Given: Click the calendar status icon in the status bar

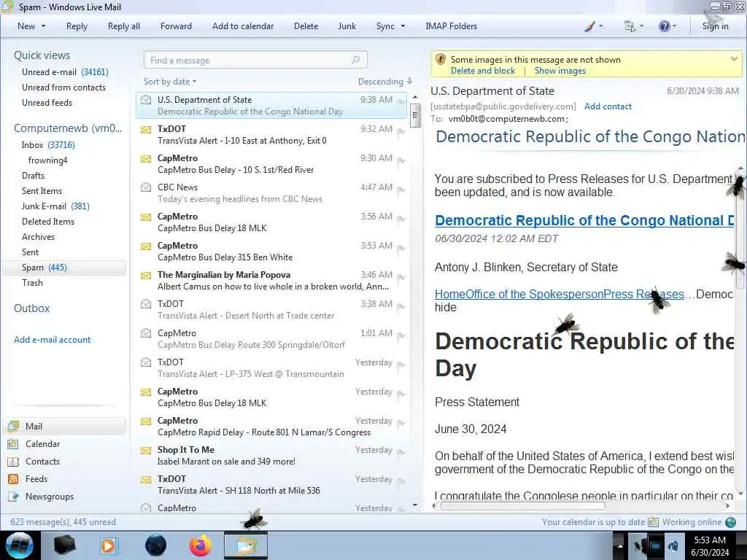Looking at the screenshot, I should pyautogui.click(x=653, y=522).
